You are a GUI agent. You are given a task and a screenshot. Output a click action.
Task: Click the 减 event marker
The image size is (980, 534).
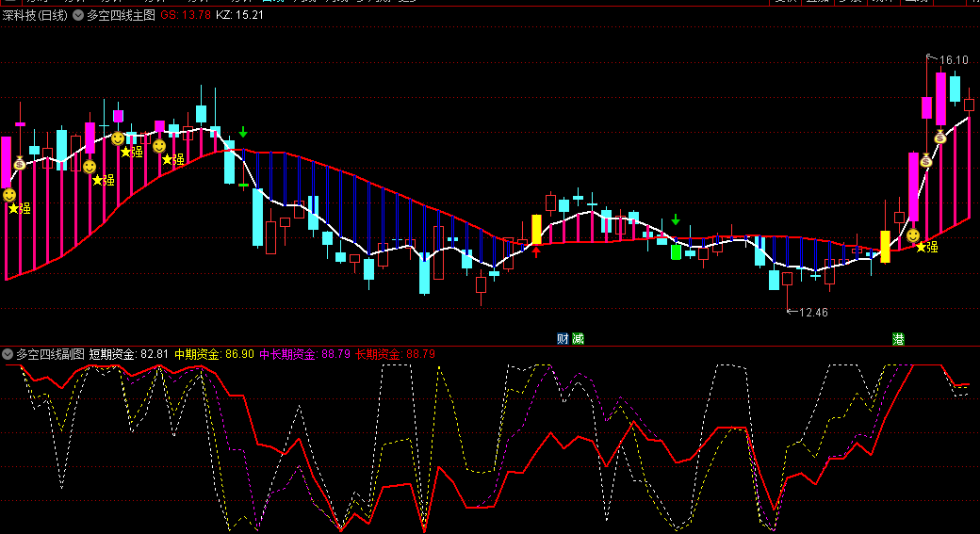[578, 338]
